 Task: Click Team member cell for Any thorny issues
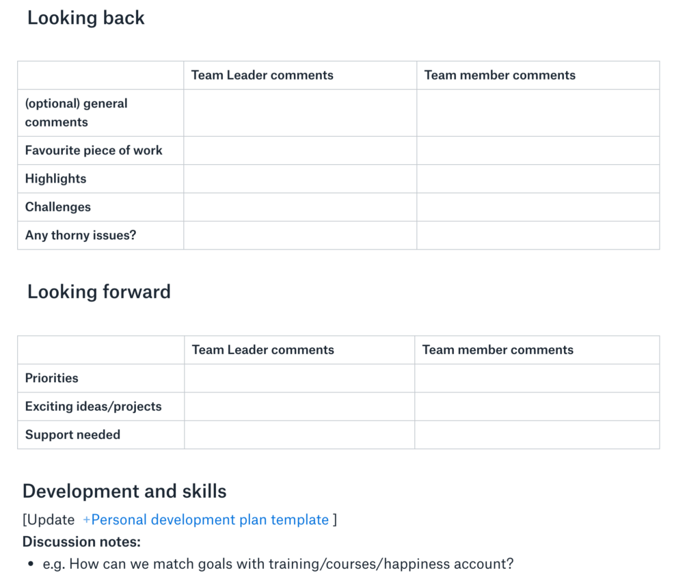pyautogui.click(x=538, y=235)
